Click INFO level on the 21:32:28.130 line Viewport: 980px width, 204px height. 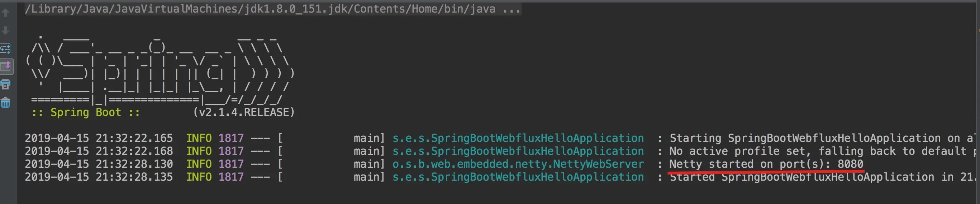pos(199,164)
